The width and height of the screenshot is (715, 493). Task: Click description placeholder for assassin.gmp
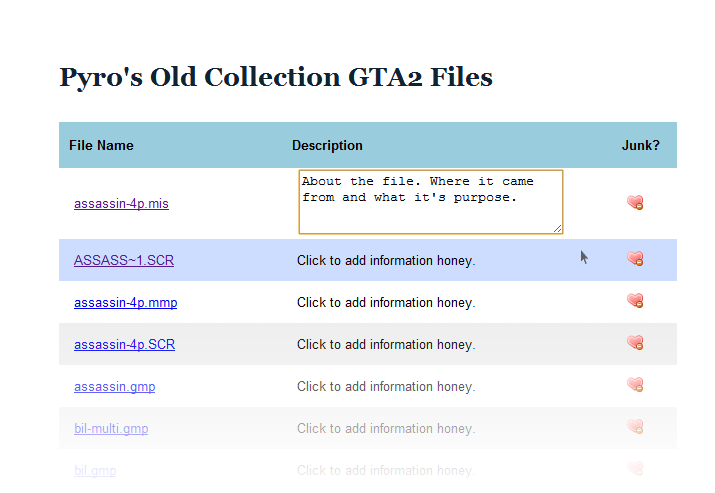(385, 387)
